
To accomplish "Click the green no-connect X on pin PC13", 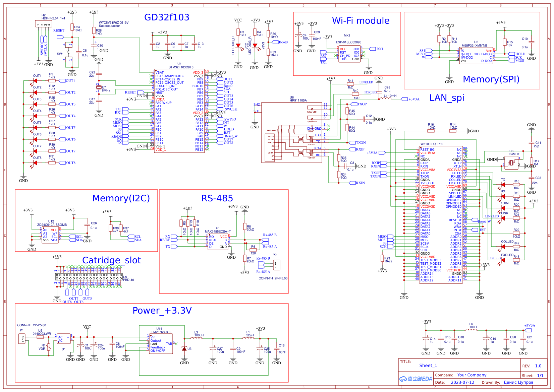I will [151, 76].
